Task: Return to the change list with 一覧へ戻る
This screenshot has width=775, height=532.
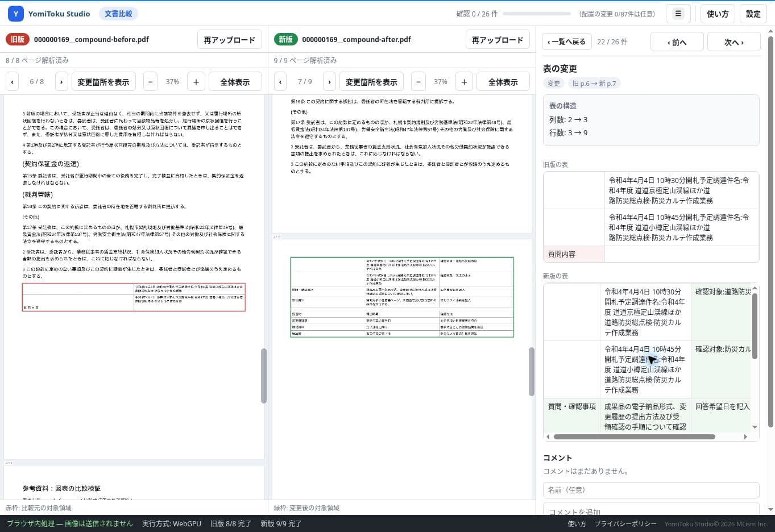Action: pos(567,42)
